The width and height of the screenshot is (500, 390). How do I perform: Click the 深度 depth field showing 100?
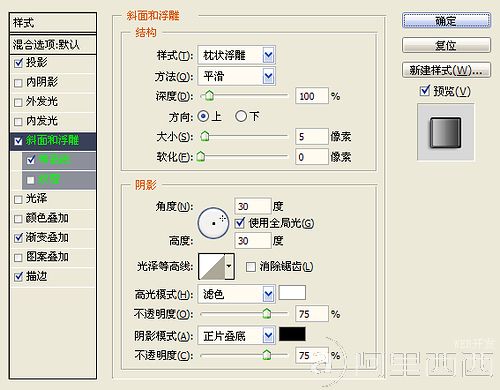[312, 96]
